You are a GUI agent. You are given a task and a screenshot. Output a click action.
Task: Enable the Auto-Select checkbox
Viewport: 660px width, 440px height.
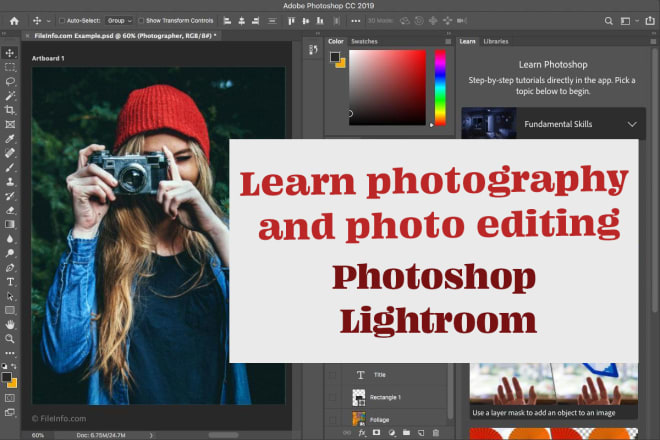click(x=62, y=21)
